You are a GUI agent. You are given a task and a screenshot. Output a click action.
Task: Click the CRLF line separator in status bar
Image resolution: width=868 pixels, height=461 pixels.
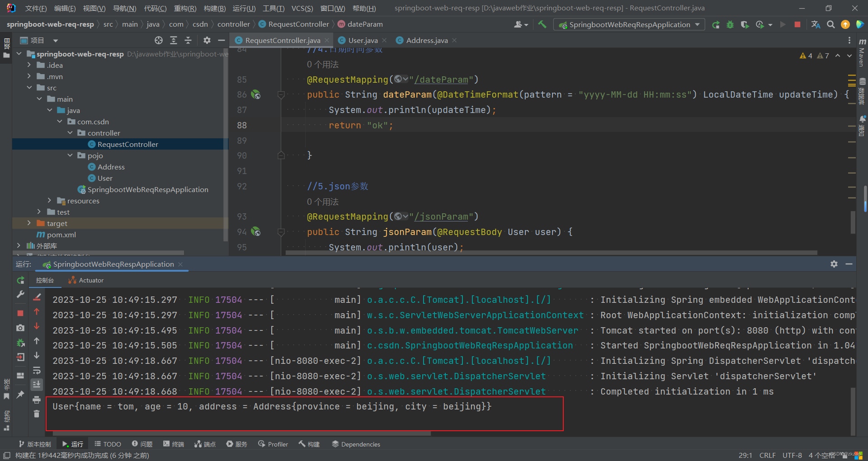coord(767,456)
